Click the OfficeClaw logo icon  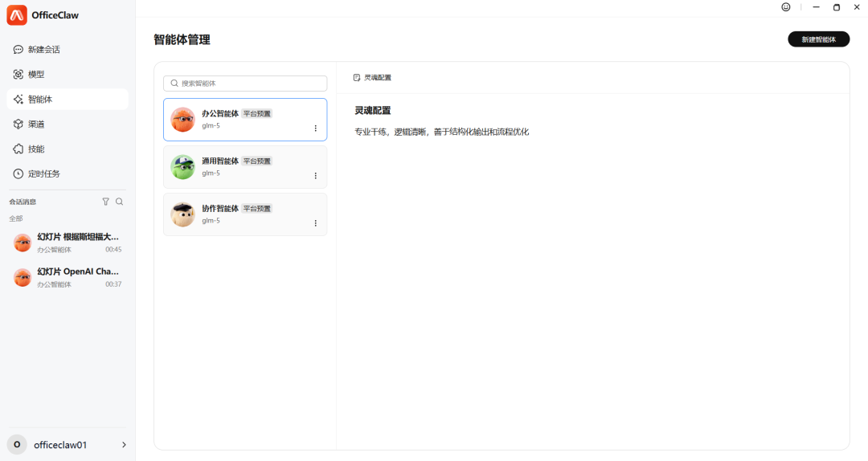(17, 15)
